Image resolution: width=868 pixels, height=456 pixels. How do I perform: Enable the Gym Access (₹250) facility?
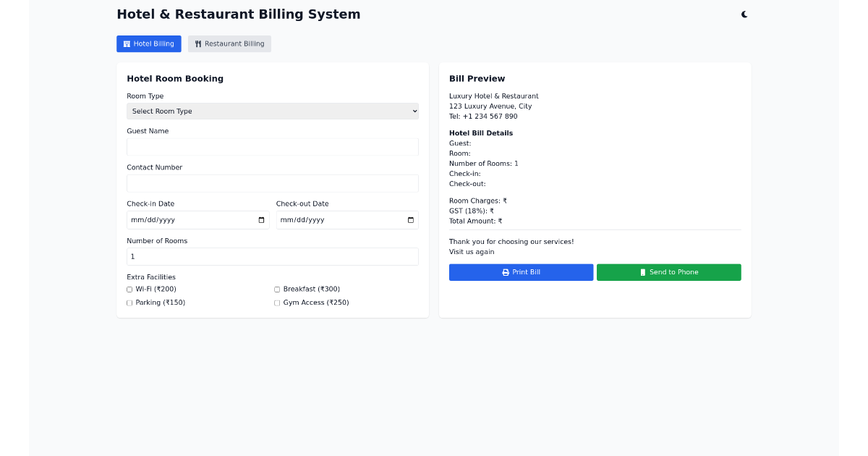pyautogui.click(x=277, y=303)
